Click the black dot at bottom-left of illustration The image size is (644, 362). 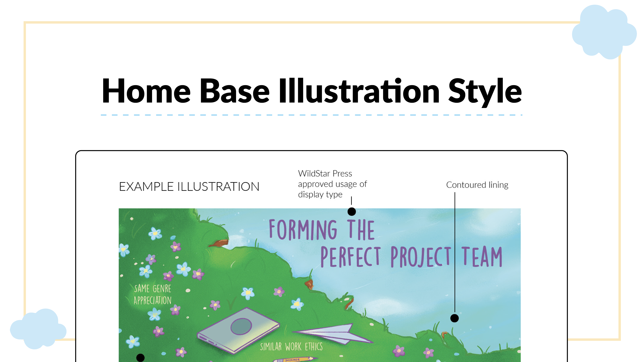pyautogui.click(x=140, y=357)
